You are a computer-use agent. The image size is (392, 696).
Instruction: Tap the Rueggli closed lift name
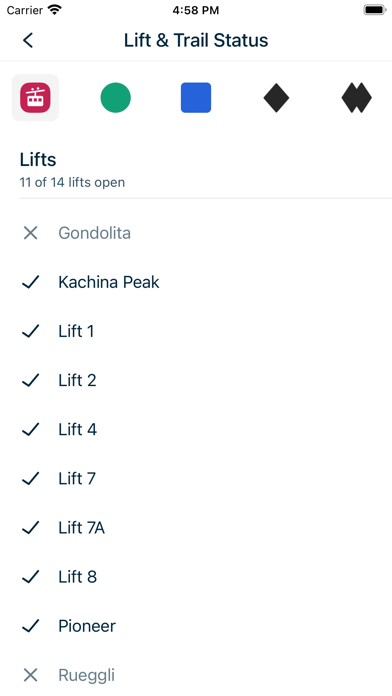[87, 676]
